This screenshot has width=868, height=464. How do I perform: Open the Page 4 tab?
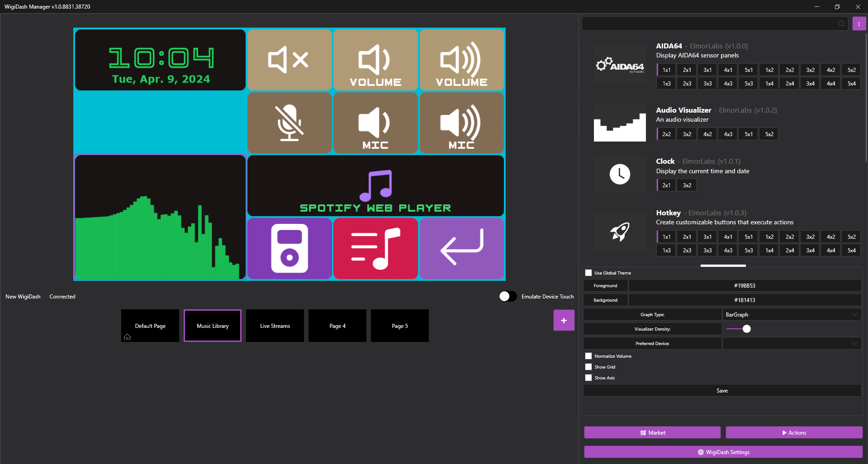pos(337,325)
